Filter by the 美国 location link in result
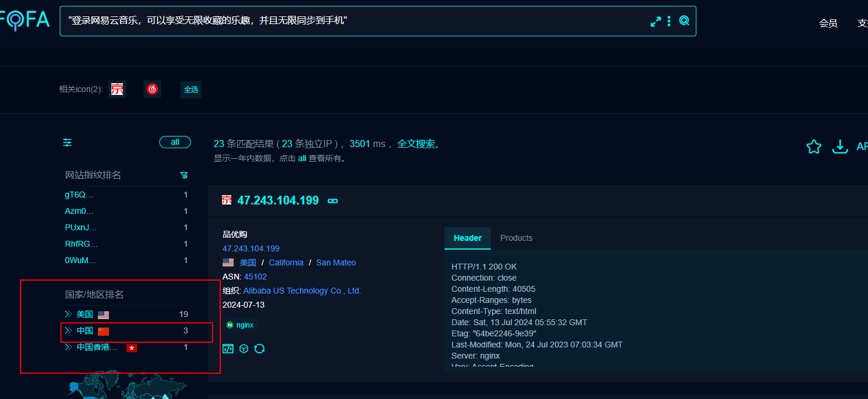Viewport: 868px width, 399px height. click(248, 262)
